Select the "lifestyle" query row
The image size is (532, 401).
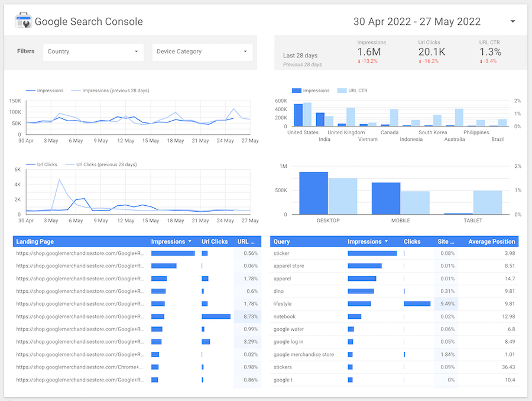click(394, 304)
